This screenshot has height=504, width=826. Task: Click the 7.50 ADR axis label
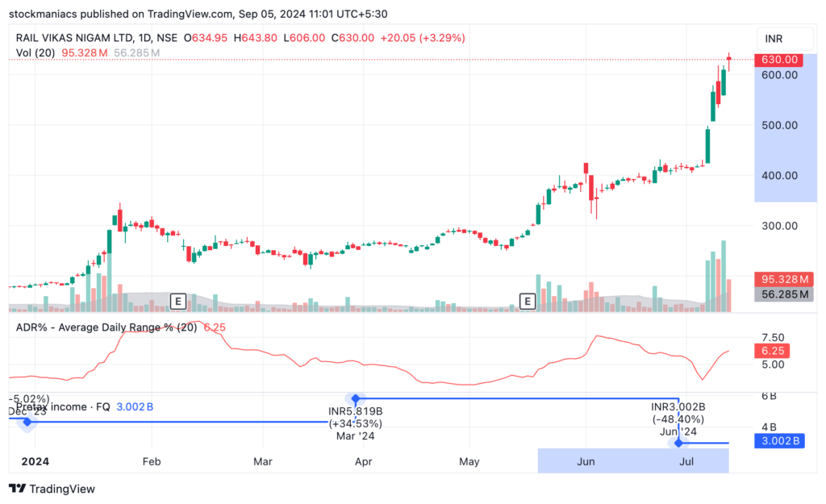[x=773, y=338]
